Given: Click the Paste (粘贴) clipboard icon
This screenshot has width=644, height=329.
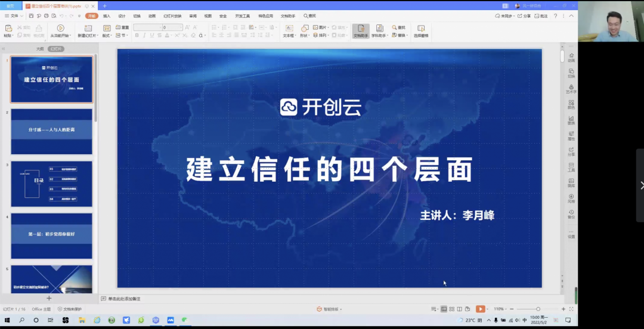Looking at the screenshot, I should [8, 28].
